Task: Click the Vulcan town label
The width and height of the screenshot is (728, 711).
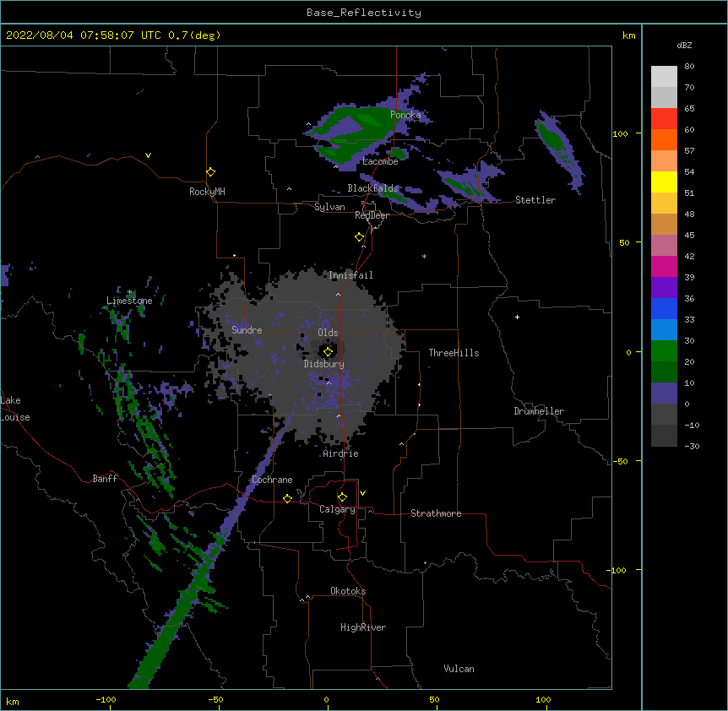Action: pos(459,669)
